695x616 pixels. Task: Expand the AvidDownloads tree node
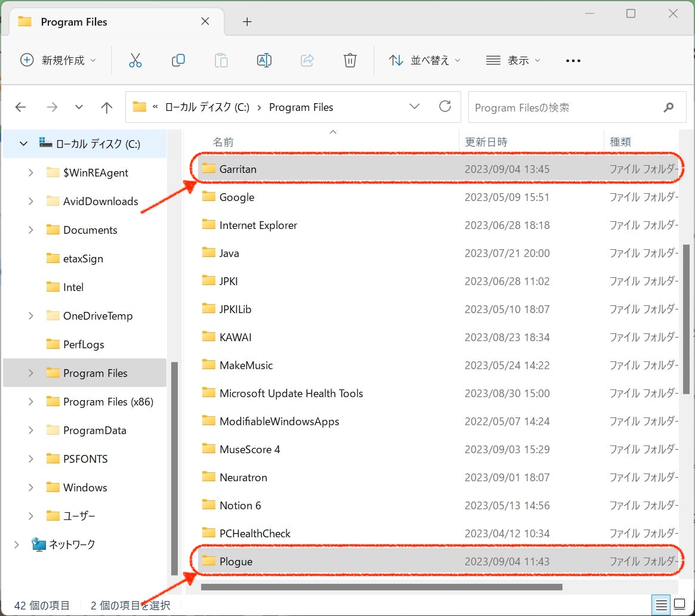point(30,201)
